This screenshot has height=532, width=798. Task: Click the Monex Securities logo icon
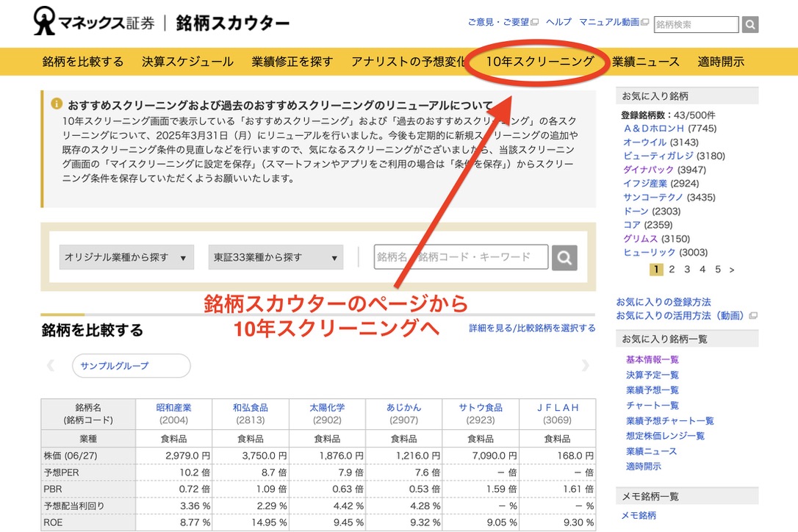44,21
